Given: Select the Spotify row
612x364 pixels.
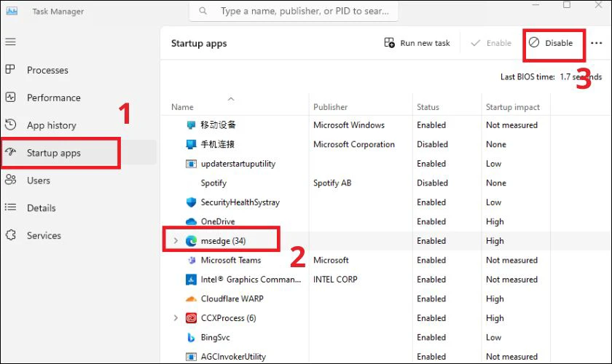Looking at the screenshot, I should pyautogui.click(x=386, y=183).
